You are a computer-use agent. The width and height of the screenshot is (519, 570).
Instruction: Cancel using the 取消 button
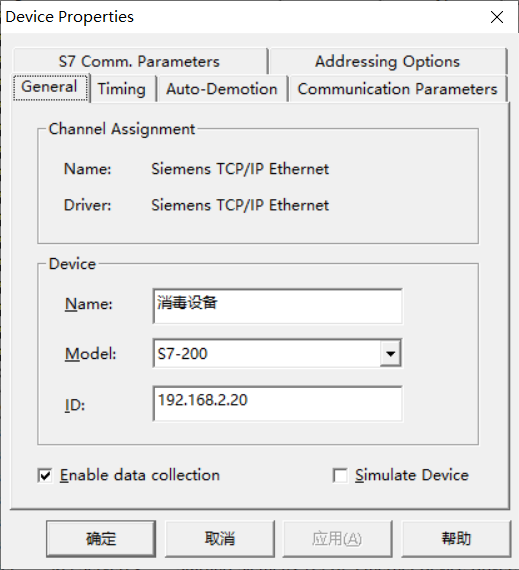click(x=220, y=539)
